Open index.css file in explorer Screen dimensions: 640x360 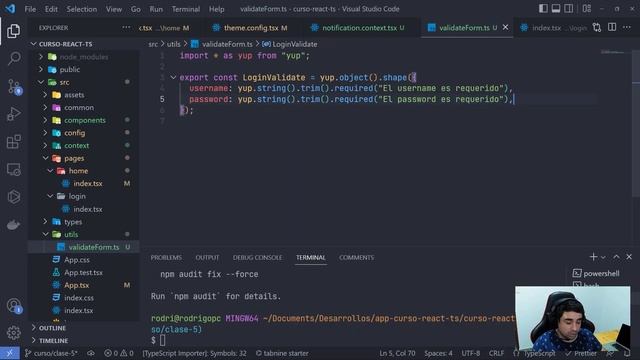79,298
